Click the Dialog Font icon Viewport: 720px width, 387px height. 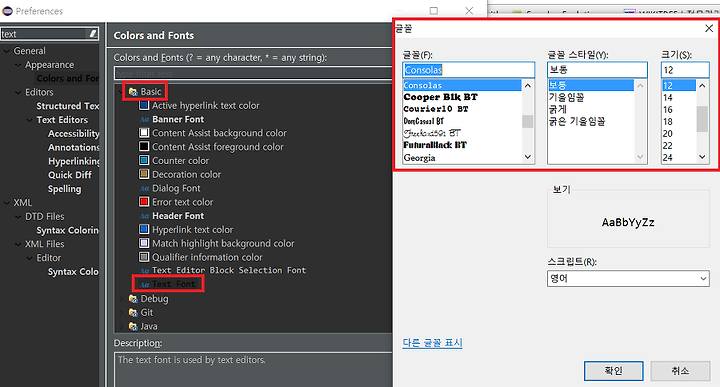[144, 188]
